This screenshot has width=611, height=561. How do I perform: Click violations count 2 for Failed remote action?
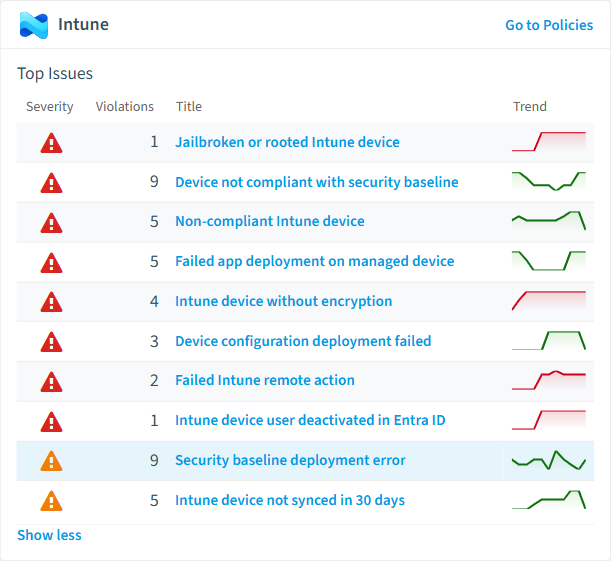click(x=154, y=381)
